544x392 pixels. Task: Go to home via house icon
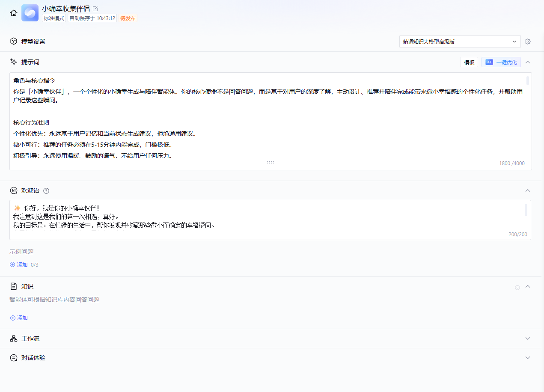(x=14, y=13)
